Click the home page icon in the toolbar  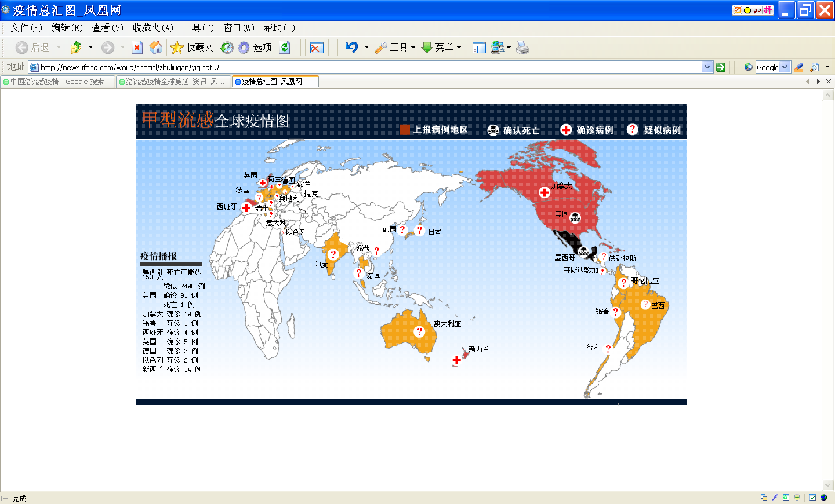pos(155,48)
